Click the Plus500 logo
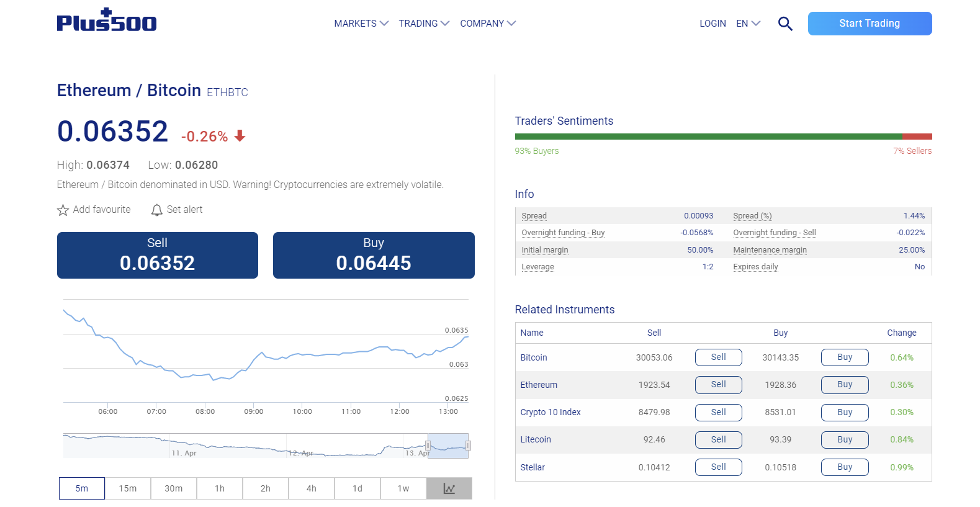The width and height of the screenshot is (980, 507). click(x=107, y=20)
